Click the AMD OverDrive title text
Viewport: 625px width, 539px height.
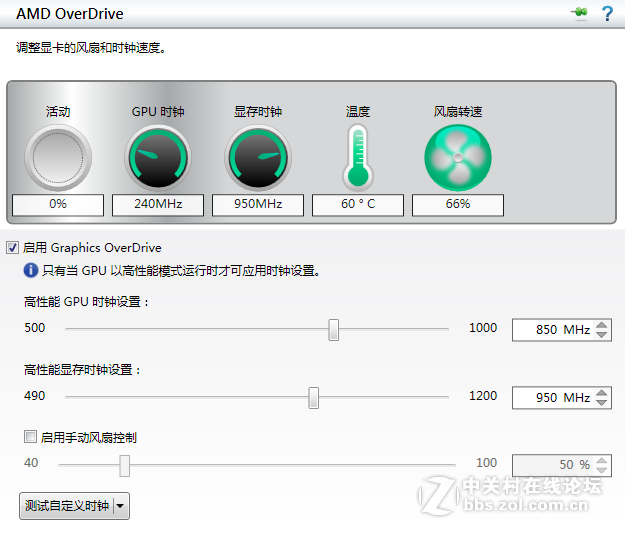click(x=70, y=14)
